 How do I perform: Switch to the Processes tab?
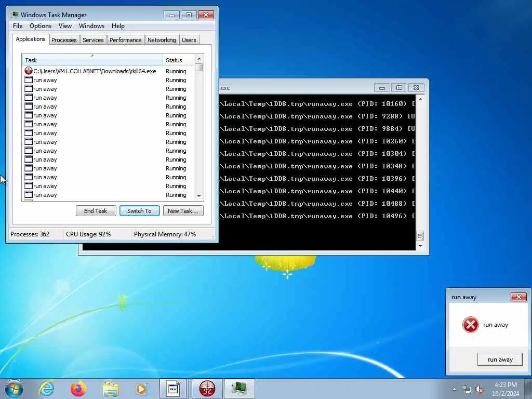coord(64,40)
